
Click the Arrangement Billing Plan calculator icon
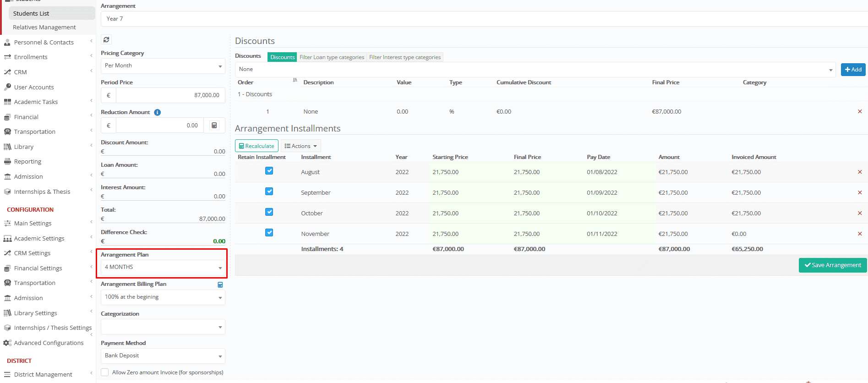coord(220,285)
